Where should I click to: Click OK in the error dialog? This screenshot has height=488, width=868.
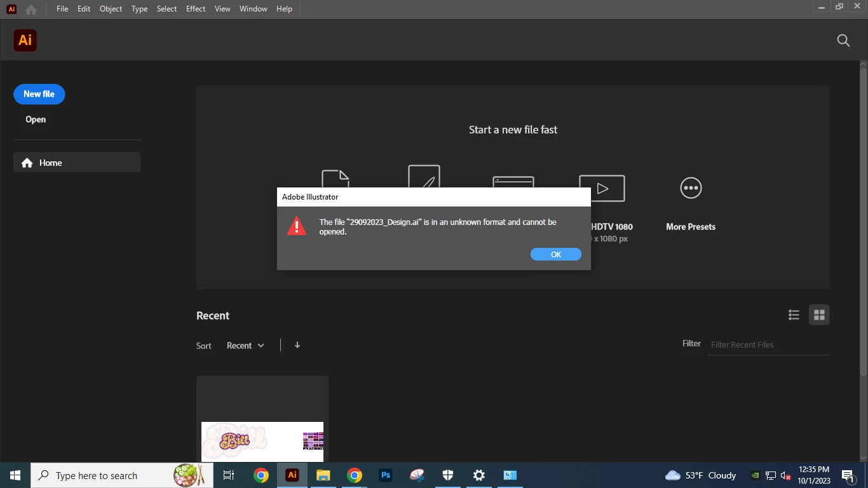(x=556, y=254)
